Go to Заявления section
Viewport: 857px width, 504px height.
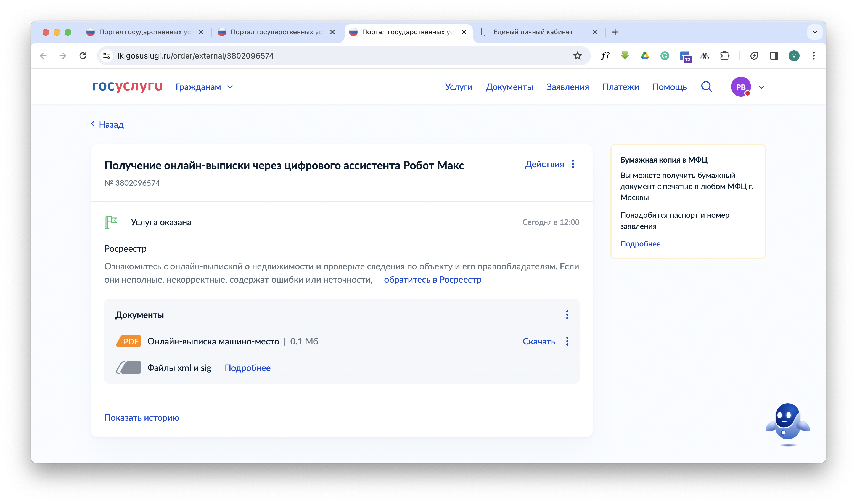(567, 87)
